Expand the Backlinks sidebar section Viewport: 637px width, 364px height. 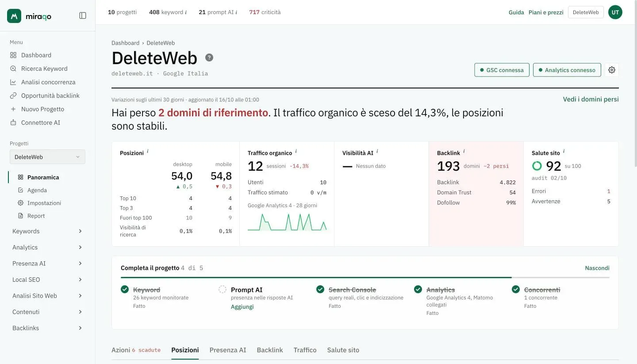[47, 328]
